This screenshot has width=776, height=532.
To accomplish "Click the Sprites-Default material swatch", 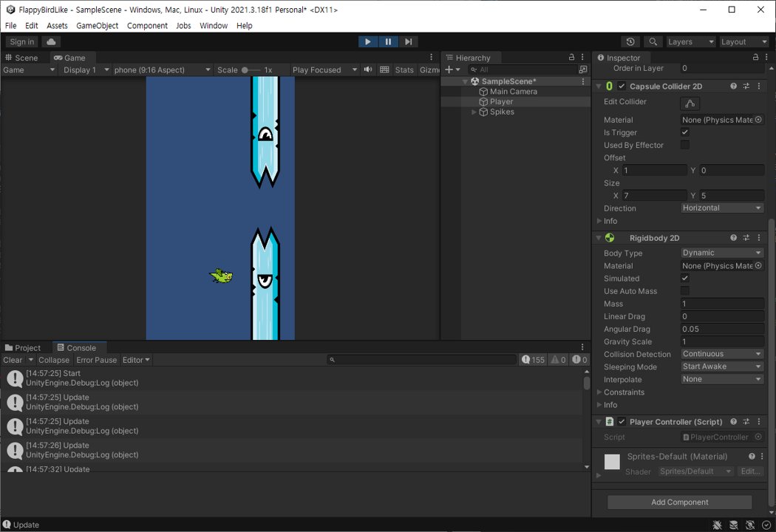I will click(x=612, y=462).
